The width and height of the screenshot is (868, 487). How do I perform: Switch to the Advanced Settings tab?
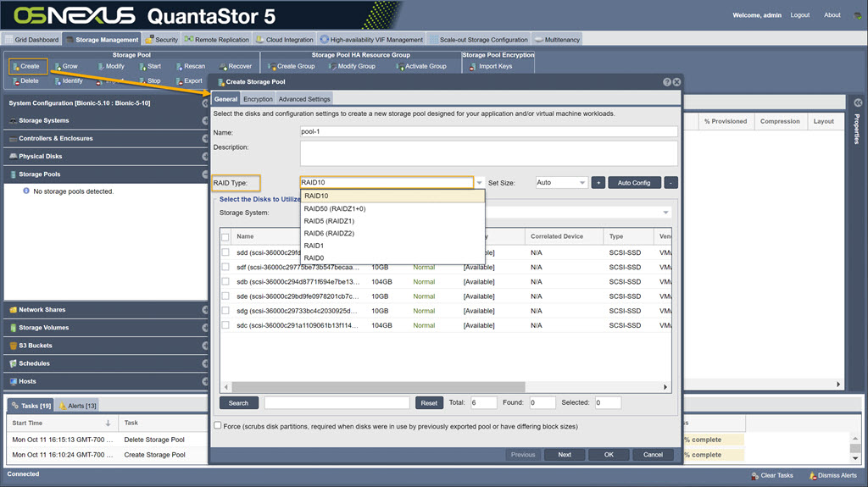[x=304, y=99]
